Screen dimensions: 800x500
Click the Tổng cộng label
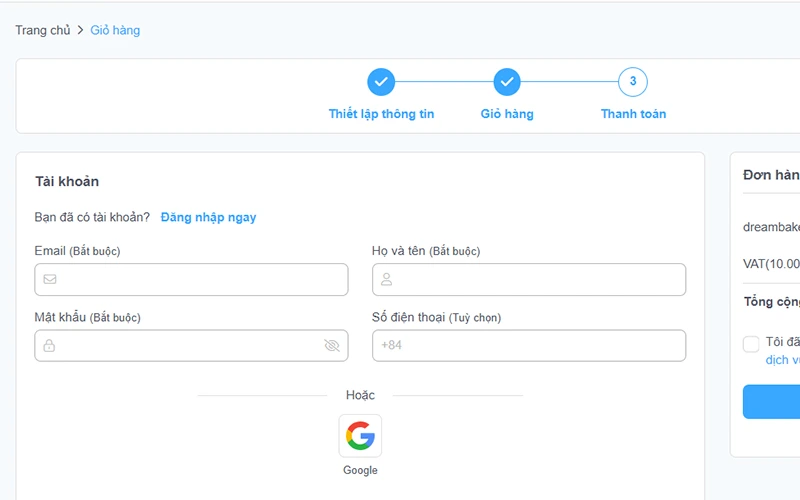(771, 302)
